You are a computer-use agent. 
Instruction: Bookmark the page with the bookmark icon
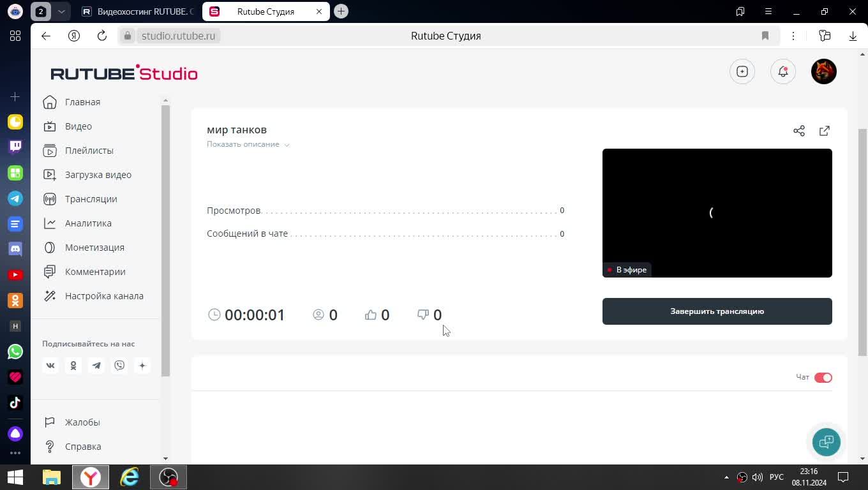click(765, 36)
